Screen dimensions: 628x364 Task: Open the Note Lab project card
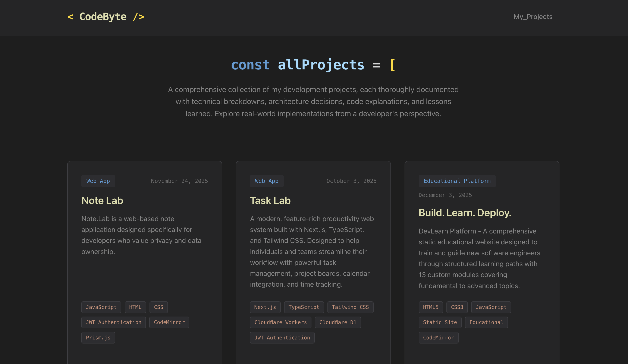102,200
